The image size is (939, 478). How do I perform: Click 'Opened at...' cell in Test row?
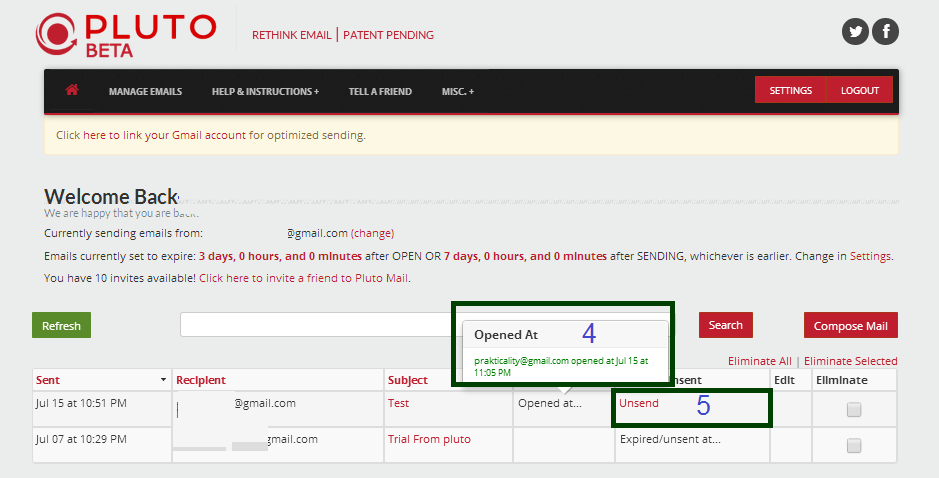(550, 403)
